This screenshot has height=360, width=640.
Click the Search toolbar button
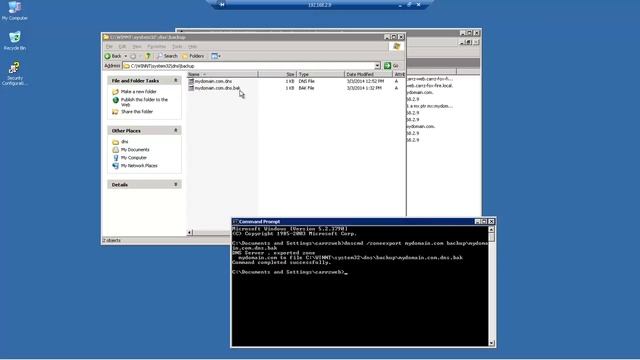pyautogui.click(x=167, y=56)
